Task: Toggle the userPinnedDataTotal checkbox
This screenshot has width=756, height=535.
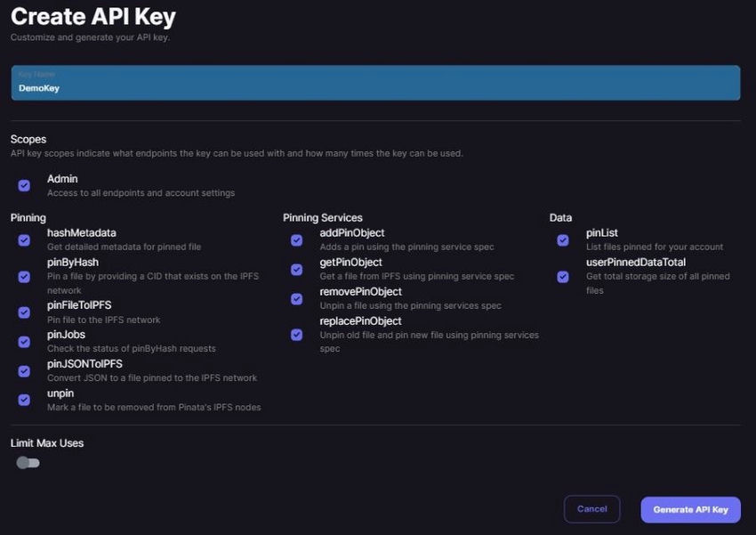Action: 562,277
